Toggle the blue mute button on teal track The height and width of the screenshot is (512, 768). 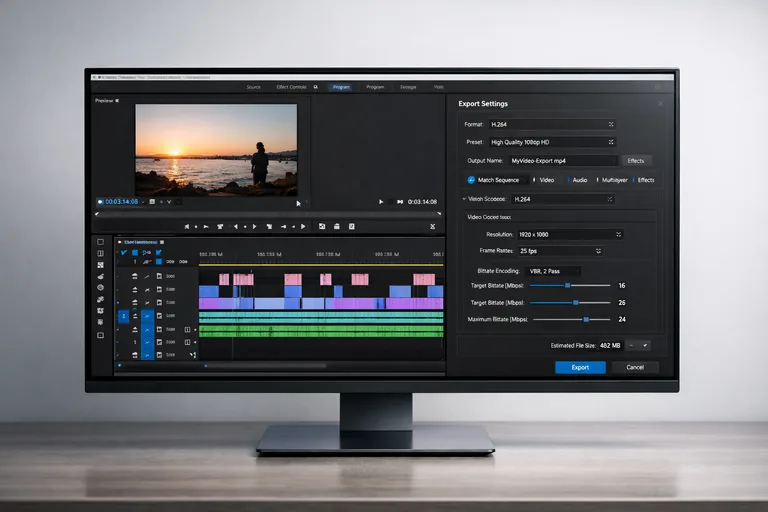(147, 317)
